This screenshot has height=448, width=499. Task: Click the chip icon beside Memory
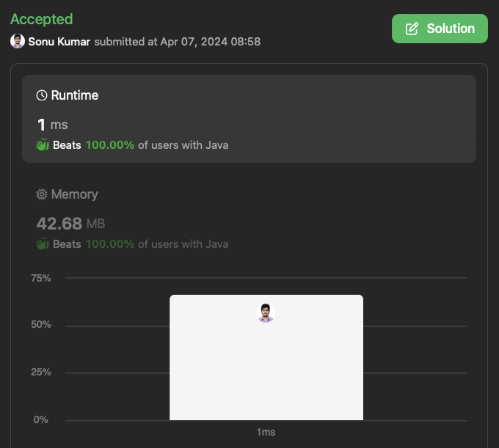tap(42, 194)
